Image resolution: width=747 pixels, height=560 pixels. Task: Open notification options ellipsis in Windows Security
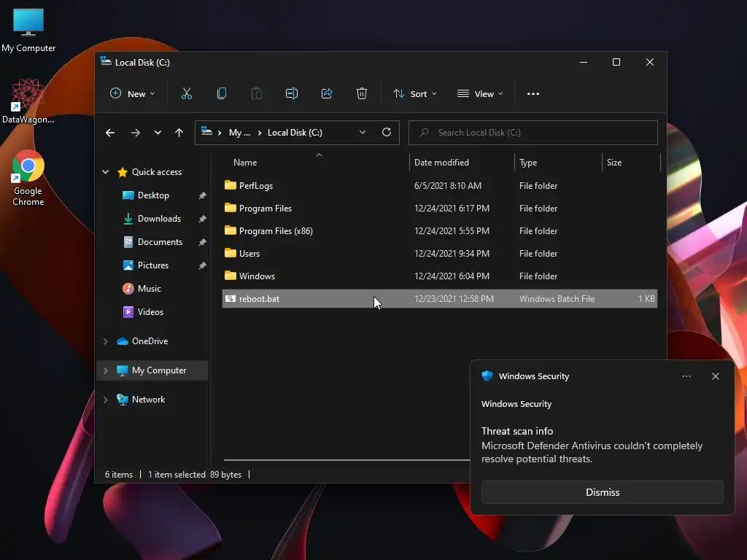(686, 376)
